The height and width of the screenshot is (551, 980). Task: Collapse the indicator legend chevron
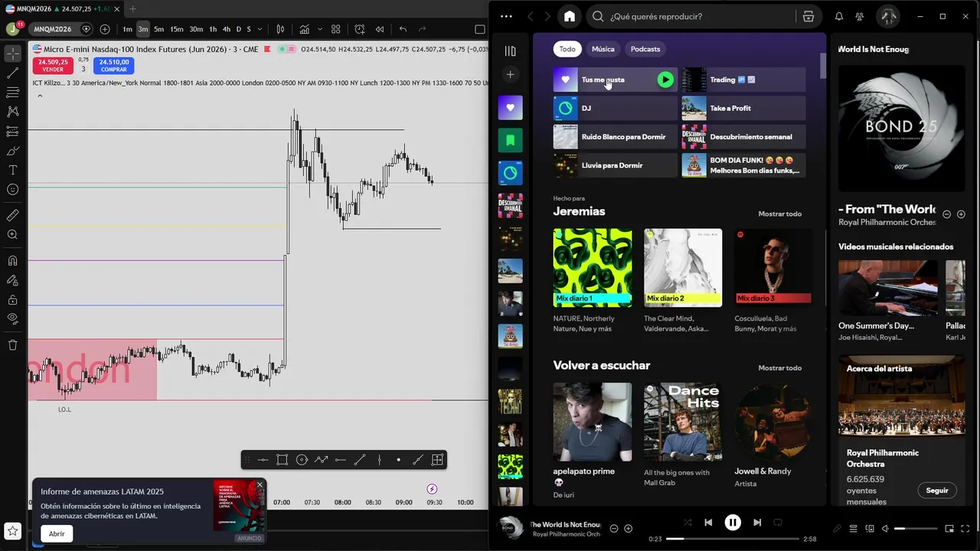pos(40,96)
